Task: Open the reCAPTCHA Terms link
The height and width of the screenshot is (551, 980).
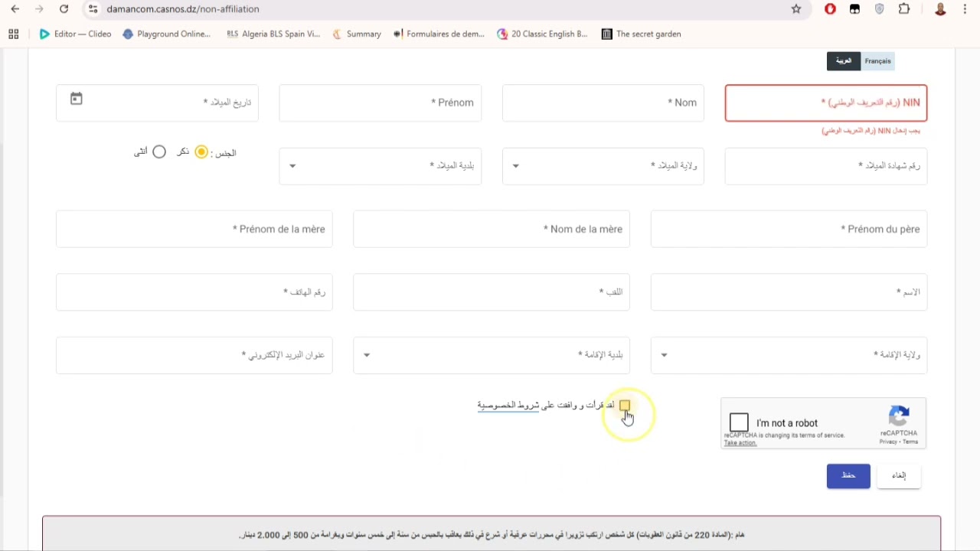Action: point(910,442)
